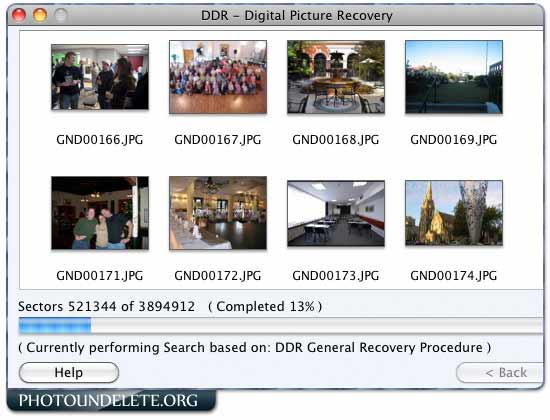
Task: Click the GND00174.JPG file name
Action: [454, 276]
